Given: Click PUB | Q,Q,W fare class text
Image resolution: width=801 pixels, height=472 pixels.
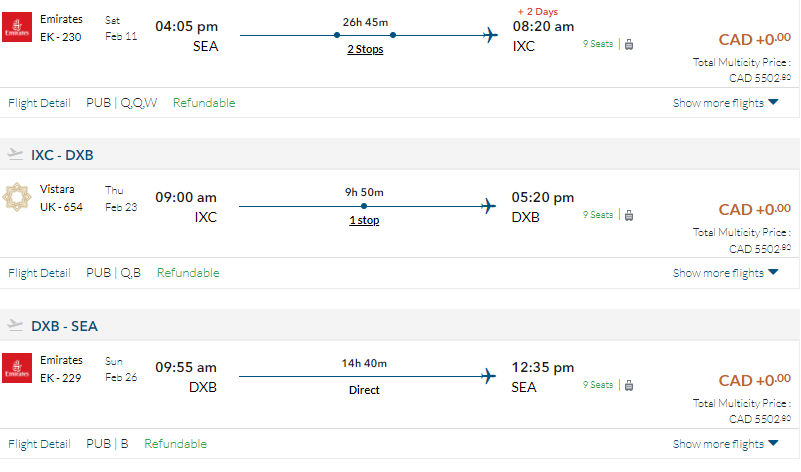Looking at the screenshot, I should click(x=121, y=103).
